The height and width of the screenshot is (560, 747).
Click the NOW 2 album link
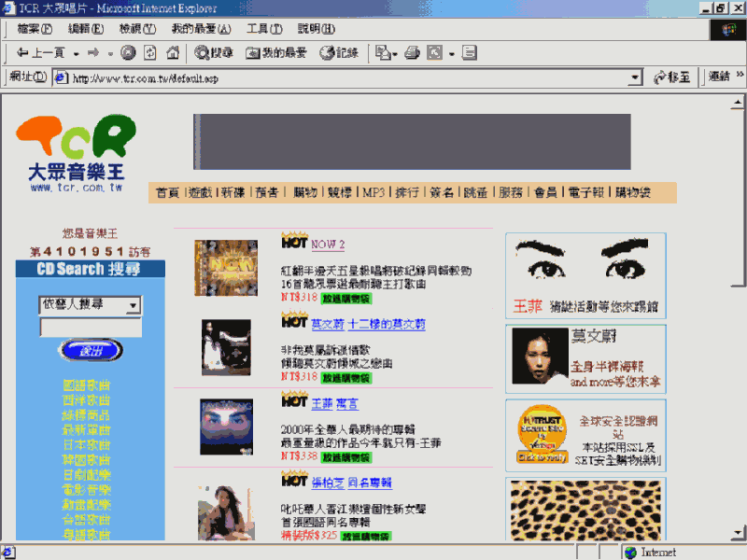pyautogui.click(x=328, y=245)
